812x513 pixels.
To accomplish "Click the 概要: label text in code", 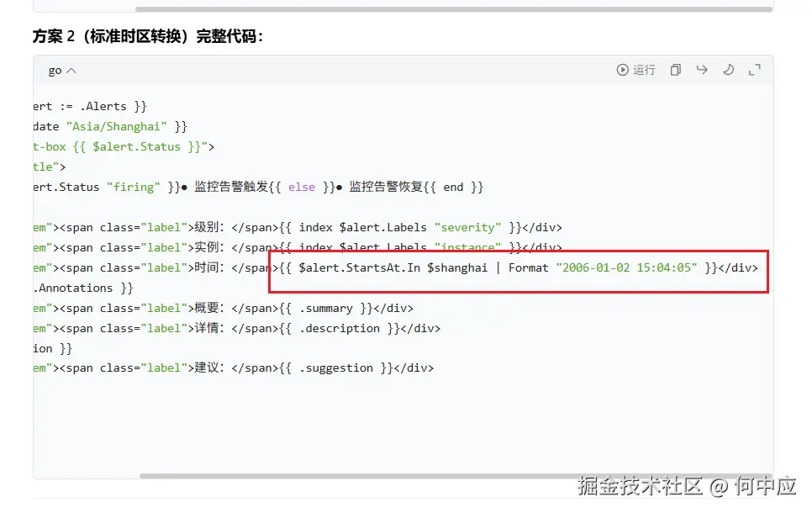I will pyautogui.click(x=209, y=309).
